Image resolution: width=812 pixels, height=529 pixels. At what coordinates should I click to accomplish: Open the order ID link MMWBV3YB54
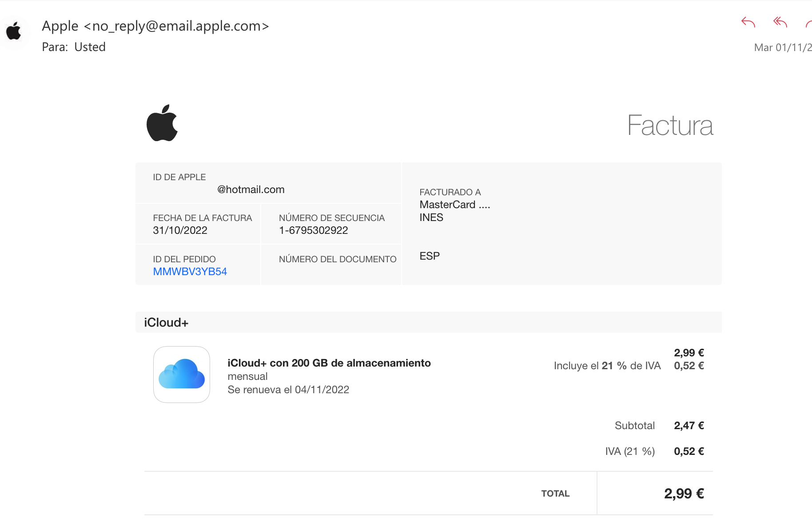(190, 272)
